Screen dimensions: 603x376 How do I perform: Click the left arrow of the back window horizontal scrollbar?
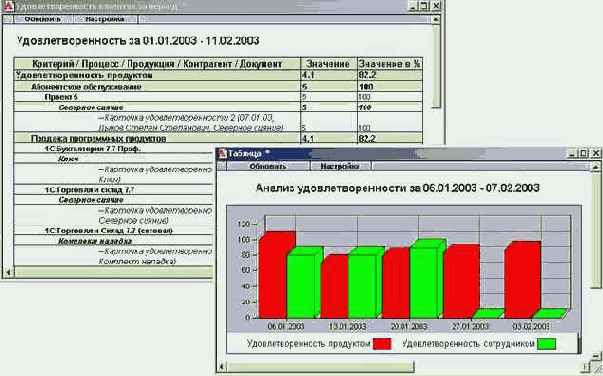[8, 272]
